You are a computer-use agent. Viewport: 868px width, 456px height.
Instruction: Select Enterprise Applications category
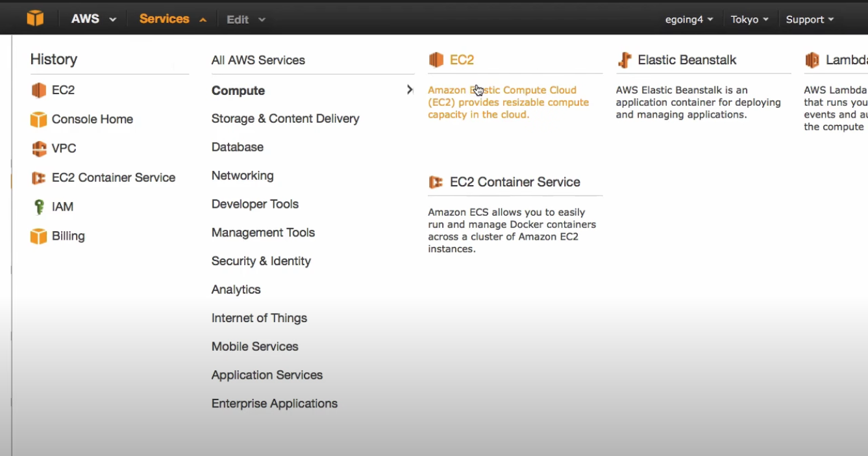(x=275, y=404)
